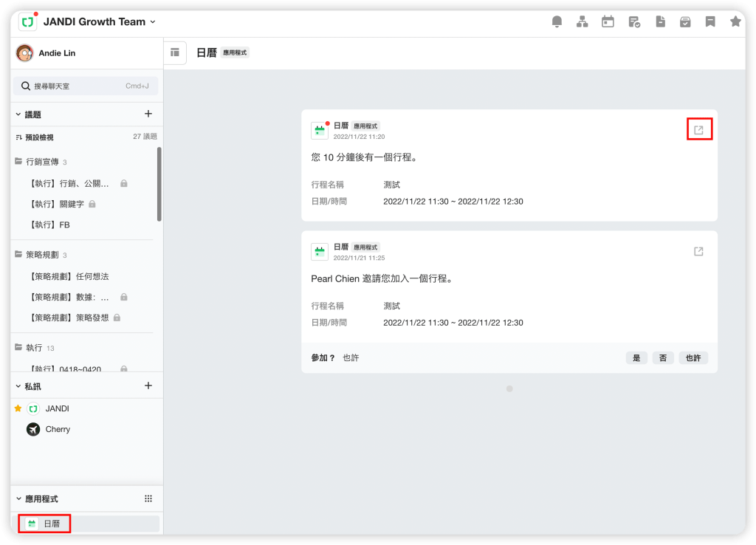The height and width of the screenshot is (545, 756).
Task: Collapse the 行銷宣傳 folder
Action: click(x=18, y=161)
